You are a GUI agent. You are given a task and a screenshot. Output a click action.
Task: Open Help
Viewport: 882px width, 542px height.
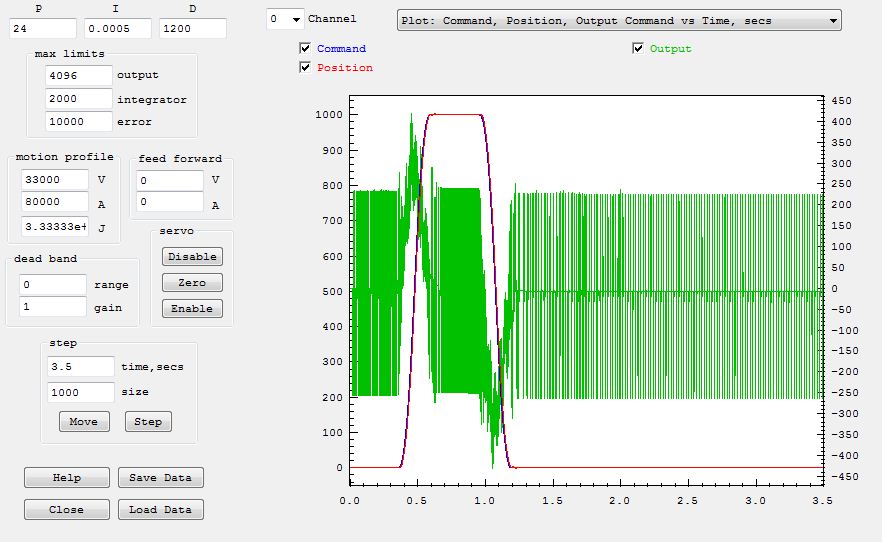pos(66,478)
